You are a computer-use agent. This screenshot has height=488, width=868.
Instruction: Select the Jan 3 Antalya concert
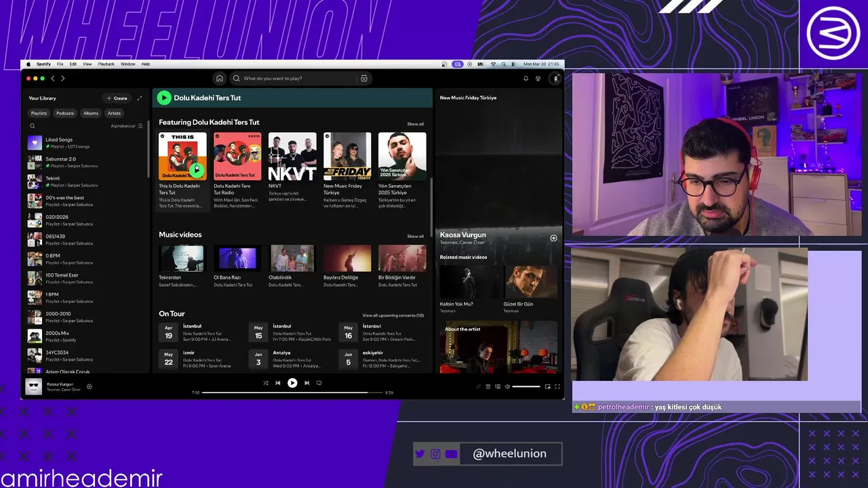click(290, 359)
